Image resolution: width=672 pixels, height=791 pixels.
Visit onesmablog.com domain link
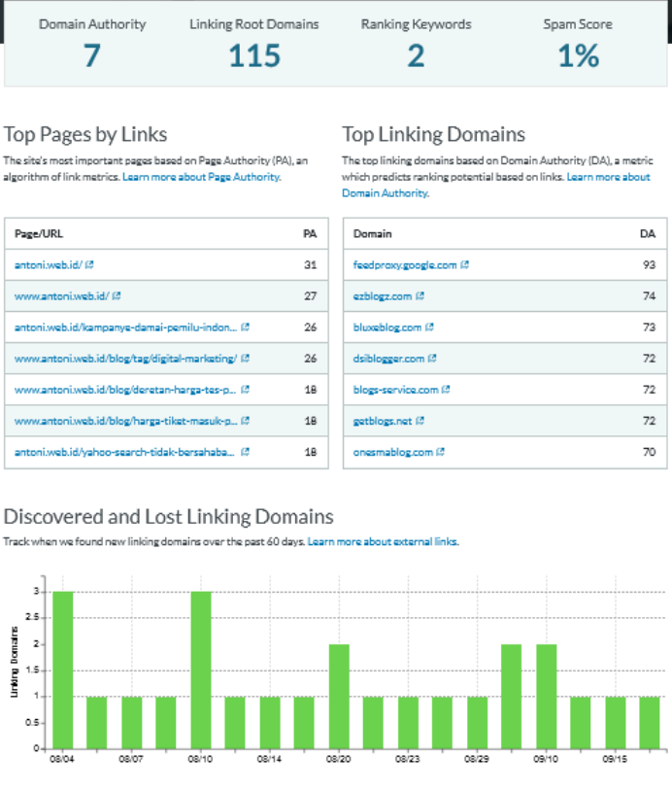click(392, 453)
